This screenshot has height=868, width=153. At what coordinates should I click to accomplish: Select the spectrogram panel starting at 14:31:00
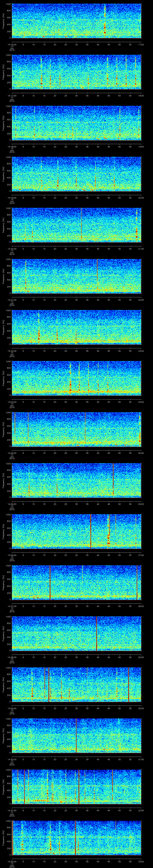[x=76, y=786]
